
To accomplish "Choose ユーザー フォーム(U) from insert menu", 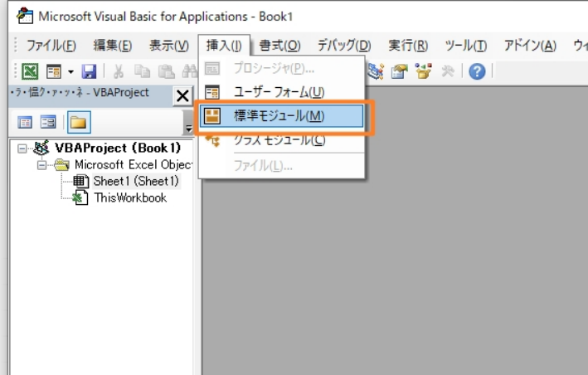I will coord(281,92).
